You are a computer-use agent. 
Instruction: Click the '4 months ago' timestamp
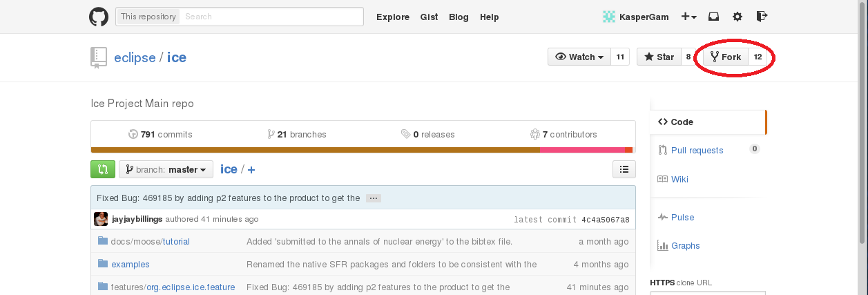[x=601, y=265]
